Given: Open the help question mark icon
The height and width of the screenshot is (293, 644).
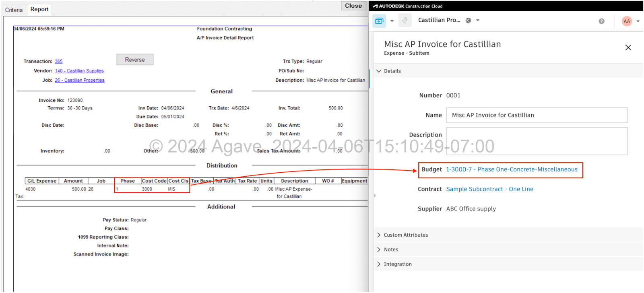Looking at the screenshot, I should pyautogui.click(x=601, y=21).
